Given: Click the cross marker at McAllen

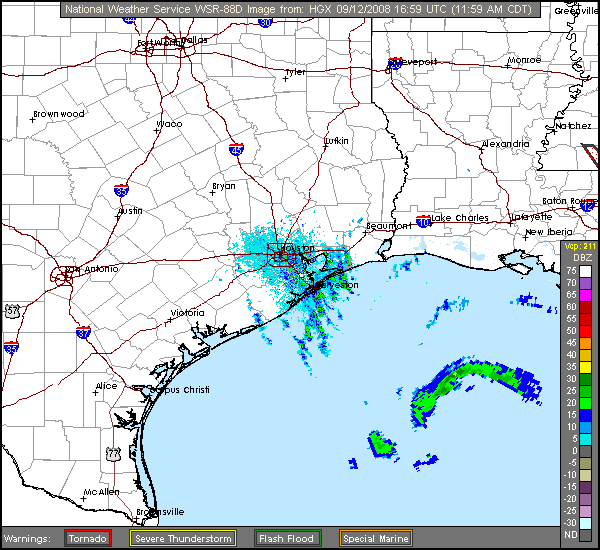Looking at the screenshot, I should click(83, 499).
